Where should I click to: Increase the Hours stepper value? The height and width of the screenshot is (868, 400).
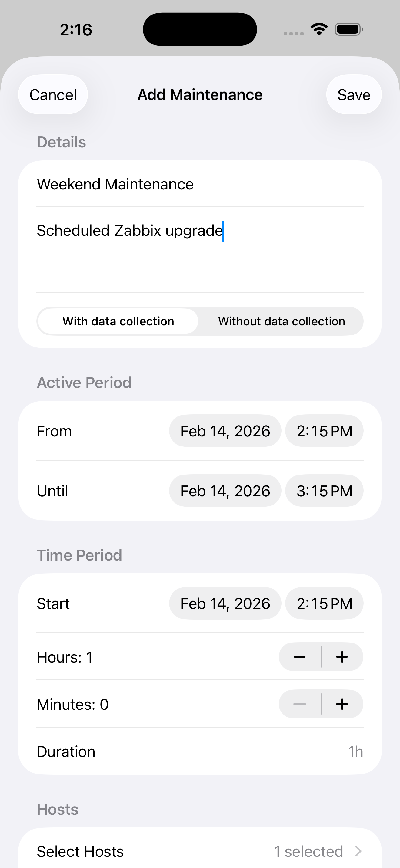click(342, 657)
